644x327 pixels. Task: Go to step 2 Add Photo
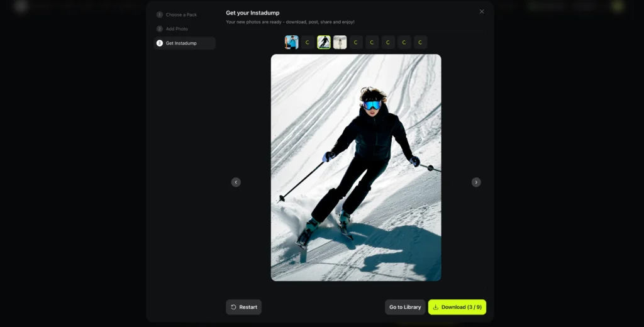(x=177, y=29)
